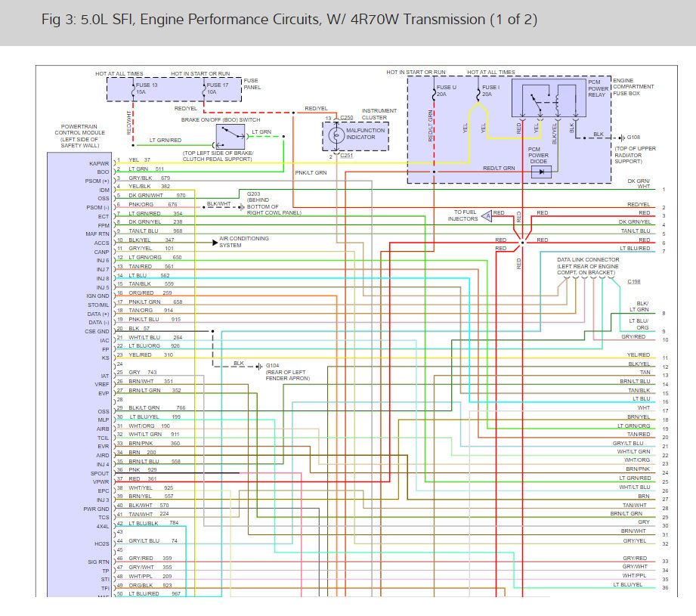The image size is (696, 616).
Task: Click the CSE GND pin label
Action: click(x=97, y=332)
